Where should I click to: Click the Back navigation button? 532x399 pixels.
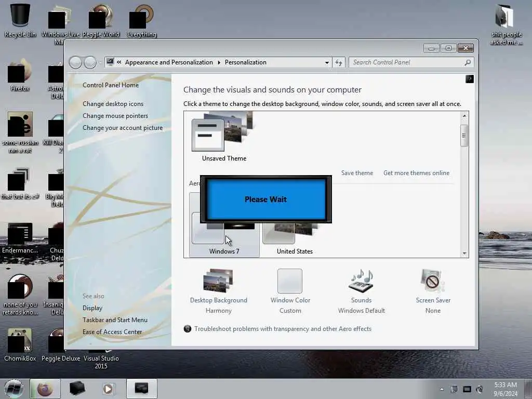point(75,62)
